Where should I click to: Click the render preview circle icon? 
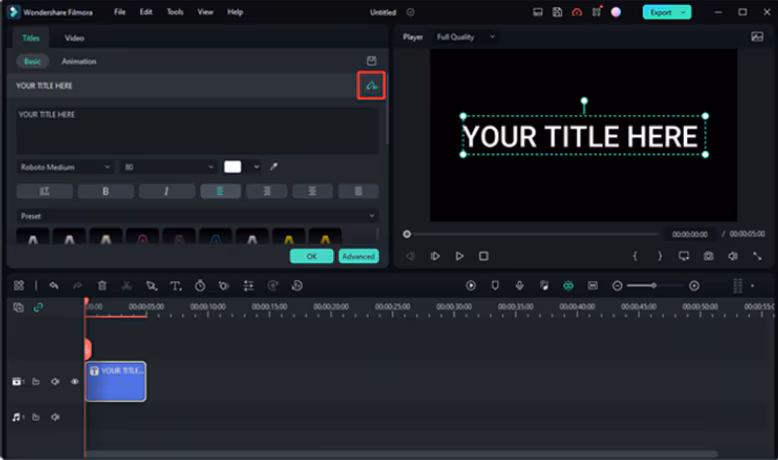point(471,285)
